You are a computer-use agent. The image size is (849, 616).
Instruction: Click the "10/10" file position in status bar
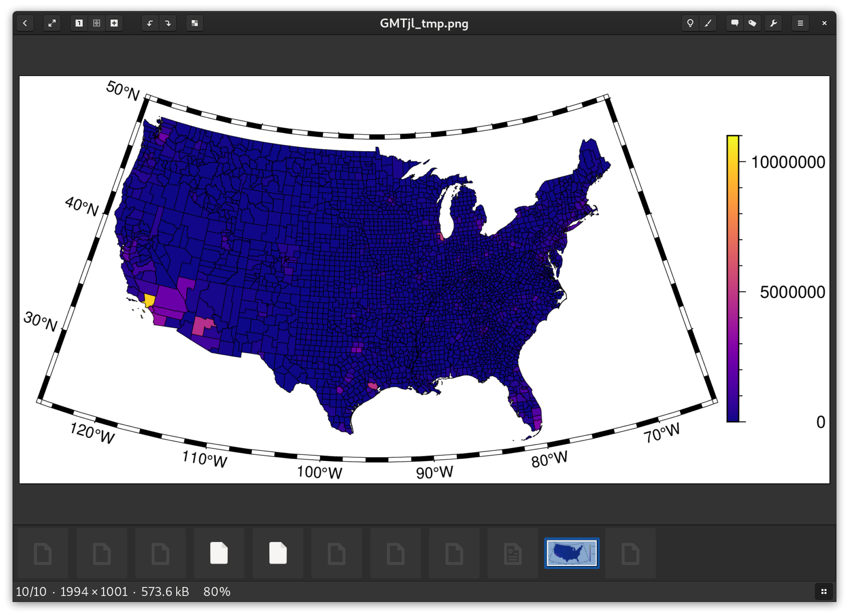click(x=31, y=591)
